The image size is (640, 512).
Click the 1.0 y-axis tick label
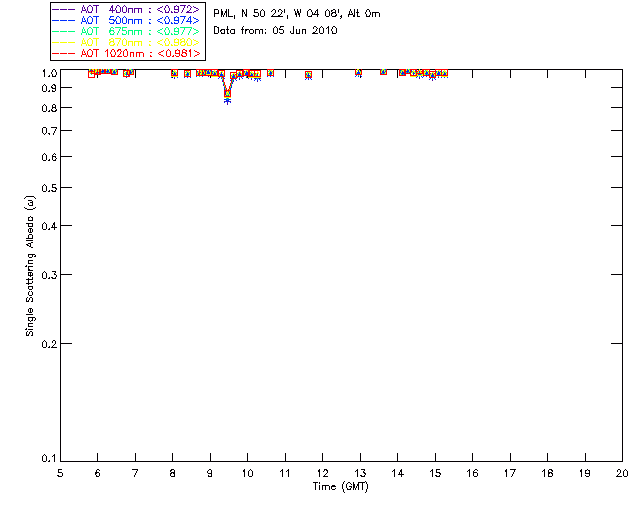coord(49,73)
